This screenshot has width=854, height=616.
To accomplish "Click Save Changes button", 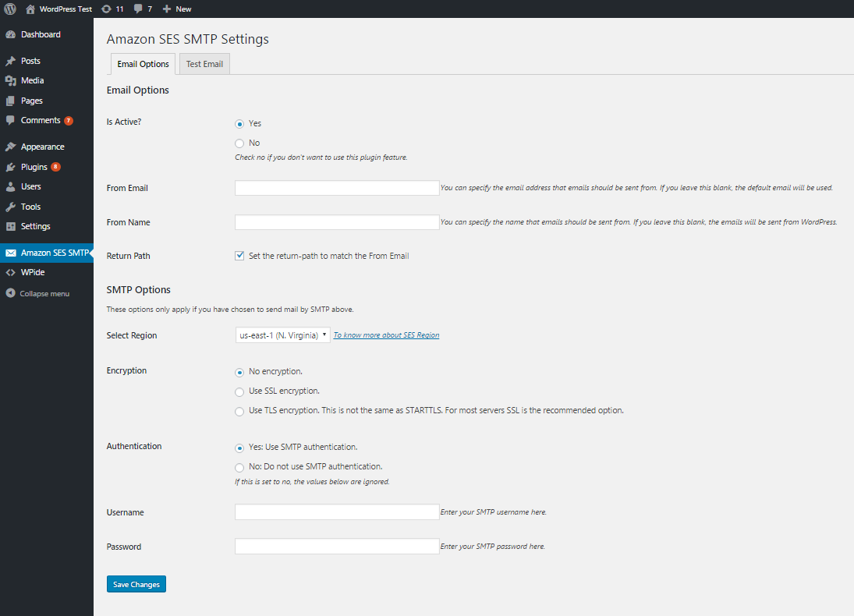I will click(x=136, y=584).
